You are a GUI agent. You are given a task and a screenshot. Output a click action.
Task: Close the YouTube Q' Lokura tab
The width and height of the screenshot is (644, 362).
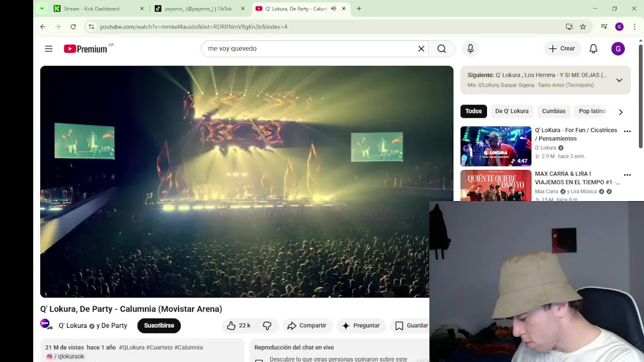[x=344, y=9]
